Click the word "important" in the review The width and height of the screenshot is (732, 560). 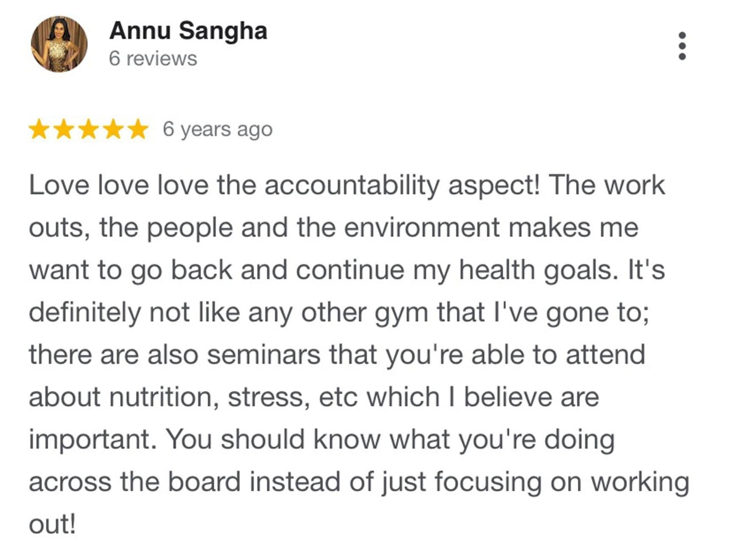click(90, 440)
